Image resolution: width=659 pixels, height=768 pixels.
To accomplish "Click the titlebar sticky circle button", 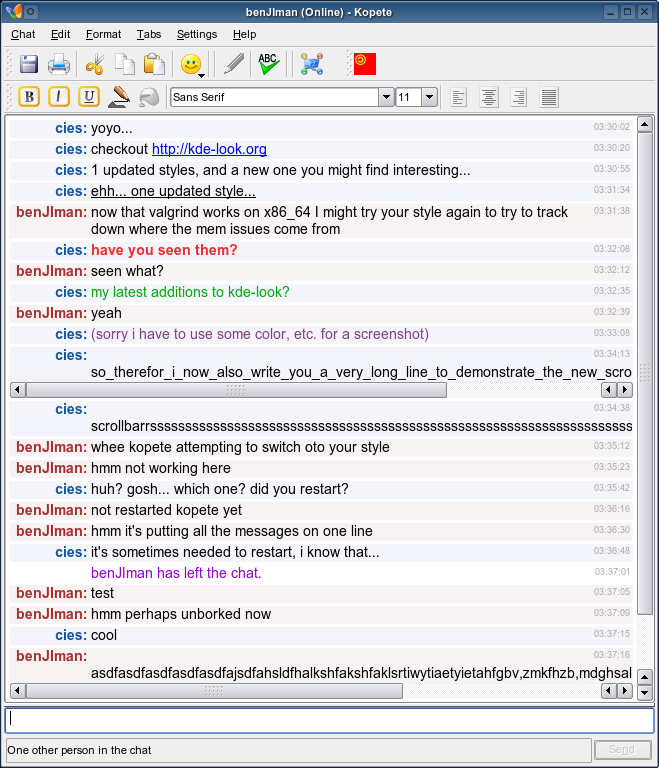I will point(30,11).
